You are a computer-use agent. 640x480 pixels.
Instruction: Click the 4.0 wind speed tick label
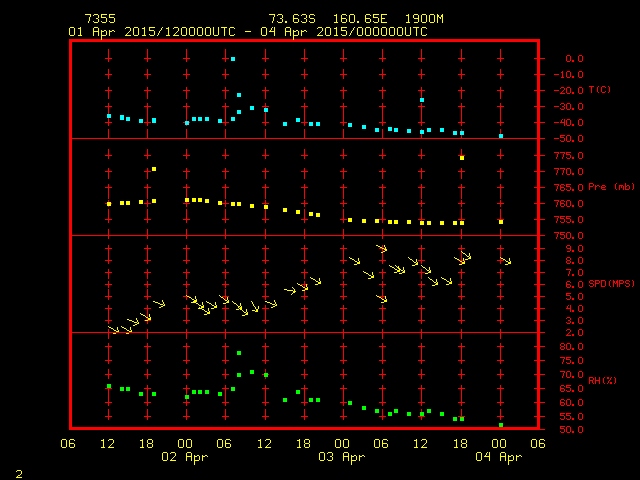point(574,309)
